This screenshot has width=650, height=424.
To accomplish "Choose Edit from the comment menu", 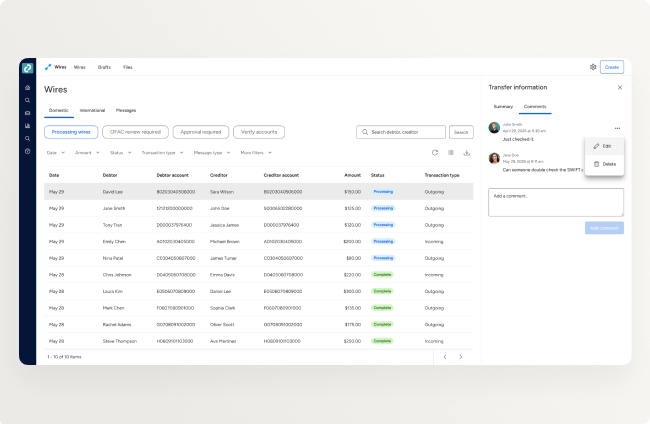I will (604, 146).
